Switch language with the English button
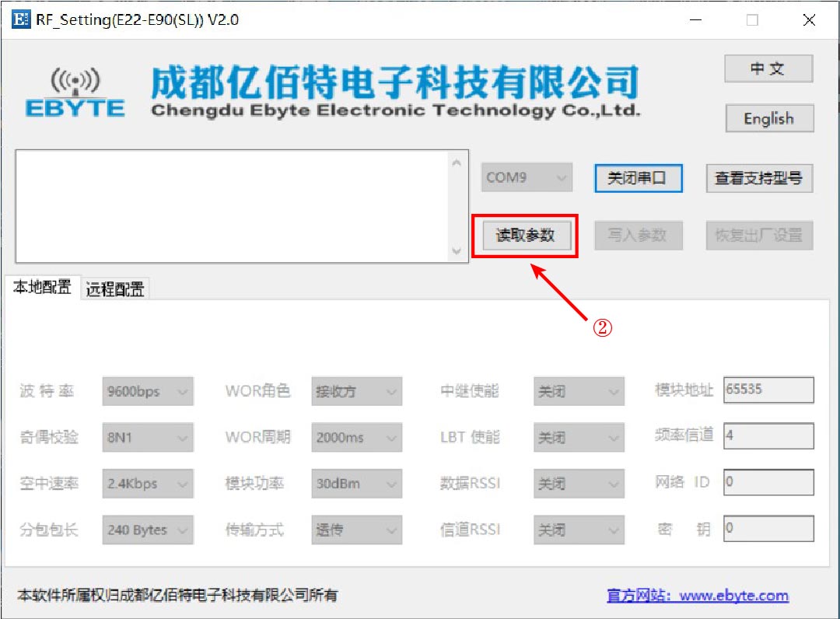 769,118
